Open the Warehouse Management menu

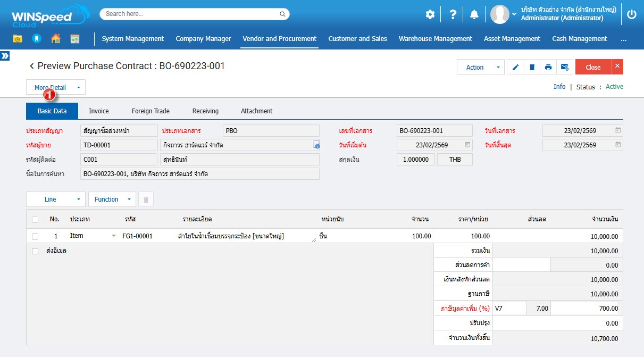pos(435,39)
